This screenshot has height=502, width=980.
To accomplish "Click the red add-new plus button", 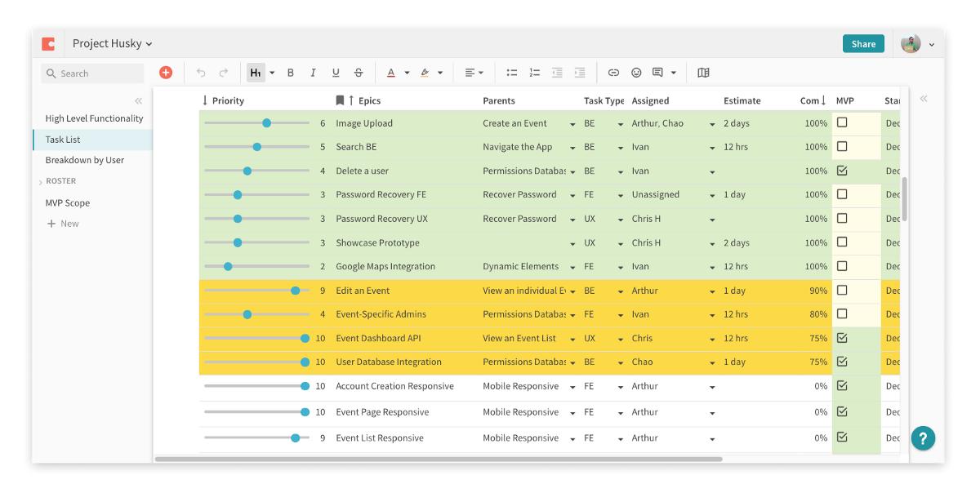I will [x=166, y=73].
